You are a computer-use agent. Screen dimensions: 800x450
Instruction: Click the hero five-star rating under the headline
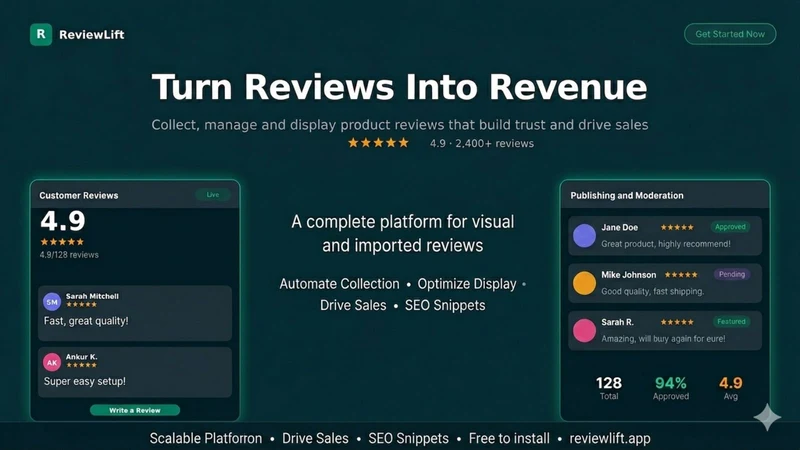[x=378, y=143]
